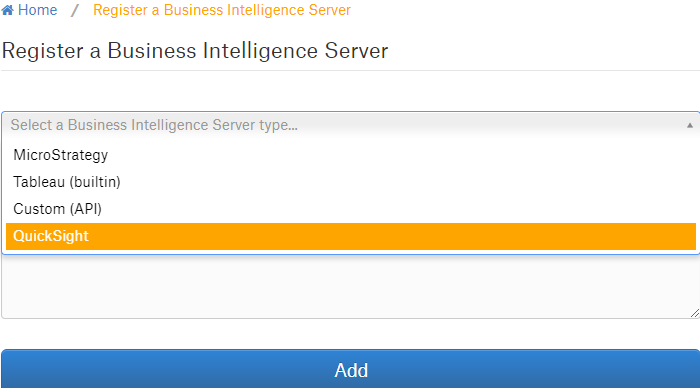Open the Home breadcrumb link
700x388 pixels.
(38, 10)
